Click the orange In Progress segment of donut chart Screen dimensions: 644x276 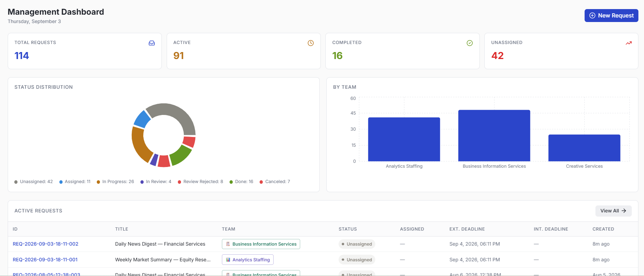[x=139, y=145]
